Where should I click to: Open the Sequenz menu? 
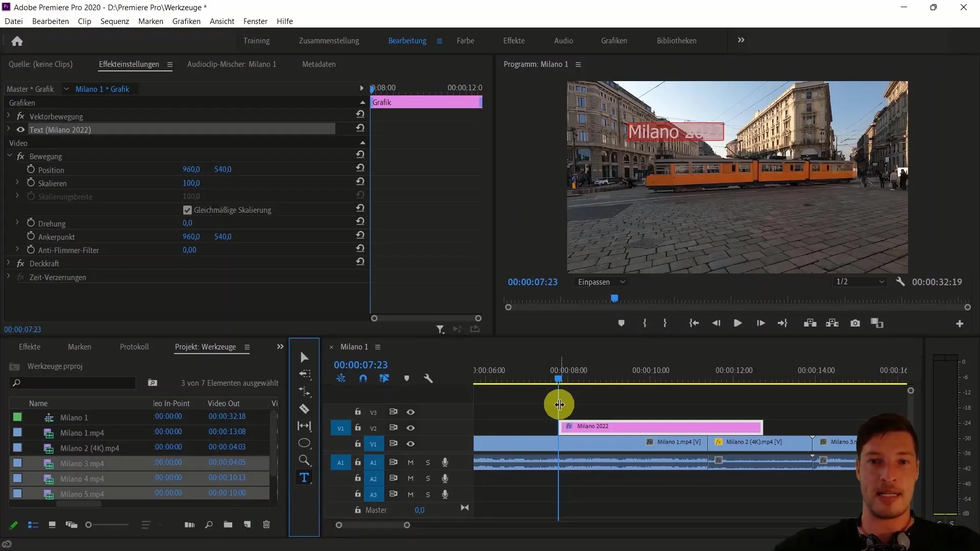coord(114,21)
